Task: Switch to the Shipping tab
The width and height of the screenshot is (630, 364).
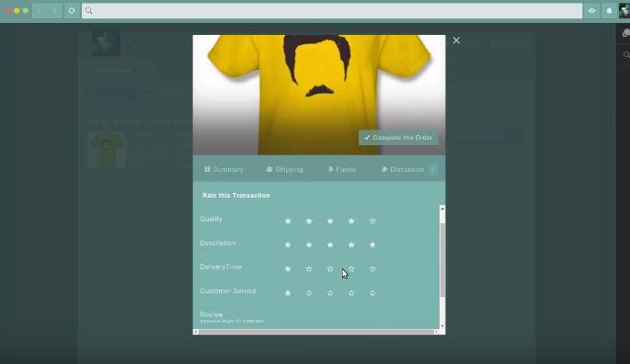Action: point(285,169)
